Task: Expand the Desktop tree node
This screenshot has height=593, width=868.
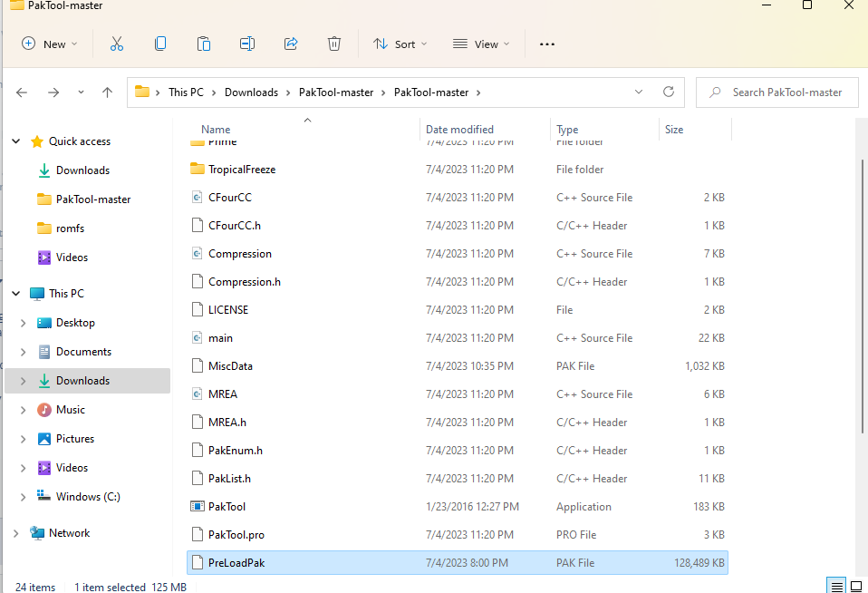Action: click(24, 323)
